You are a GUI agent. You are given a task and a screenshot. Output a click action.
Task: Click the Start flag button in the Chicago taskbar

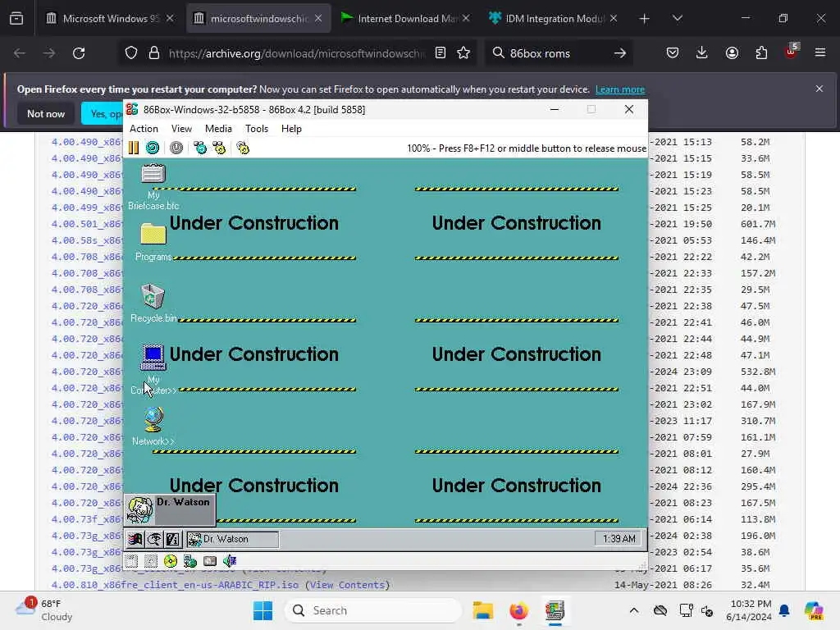[135, 539]
